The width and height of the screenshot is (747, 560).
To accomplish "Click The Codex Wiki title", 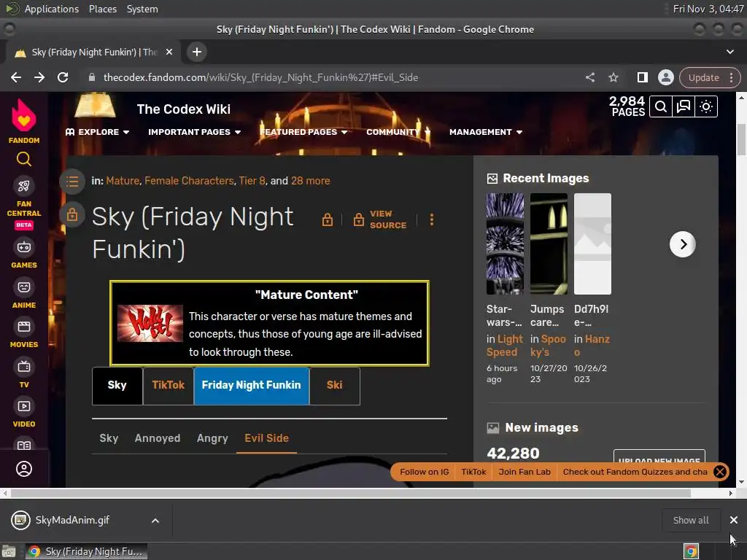I will coord(184,109).
